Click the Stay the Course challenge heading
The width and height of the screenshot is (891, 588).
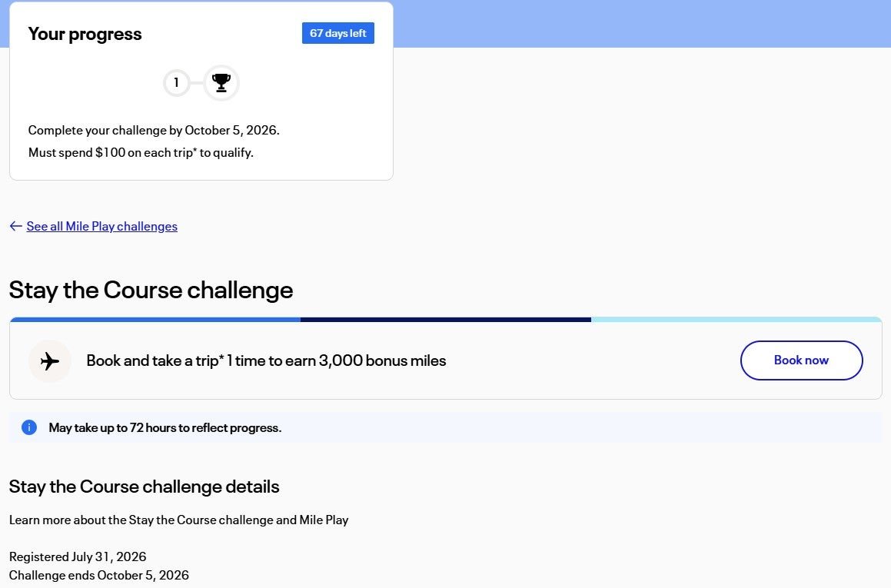point(151,290)
